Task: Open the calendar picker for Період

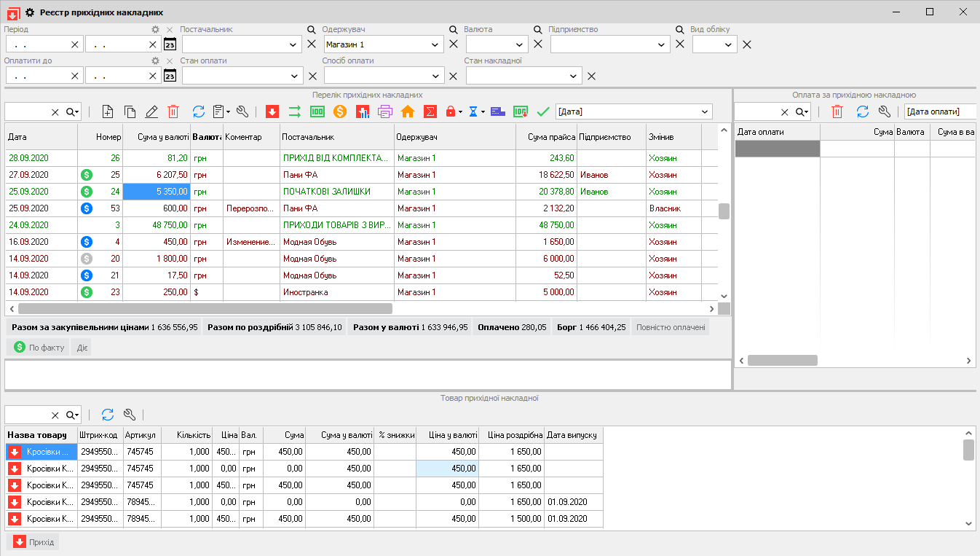Action: pos(170,44)
